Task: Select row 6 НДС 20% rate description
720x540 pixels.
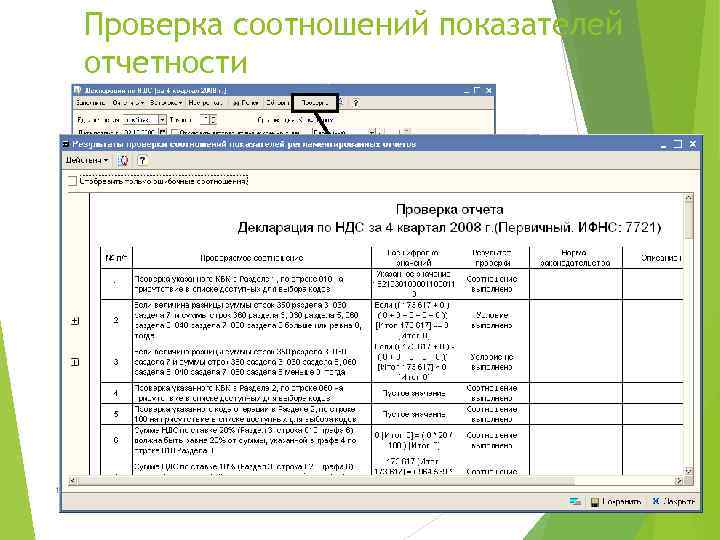Action: [x=246, y=440]
